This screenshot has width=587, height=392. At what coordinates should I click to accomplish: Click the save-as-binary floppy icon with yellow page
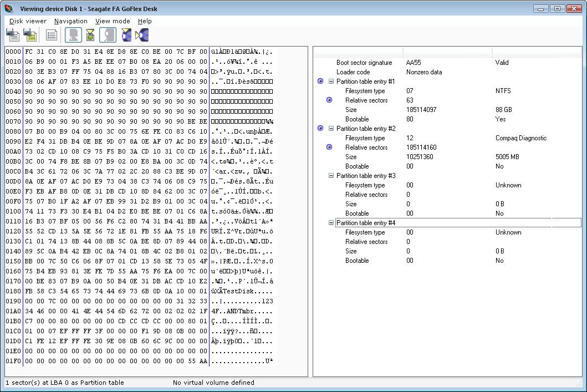(30, 35)
